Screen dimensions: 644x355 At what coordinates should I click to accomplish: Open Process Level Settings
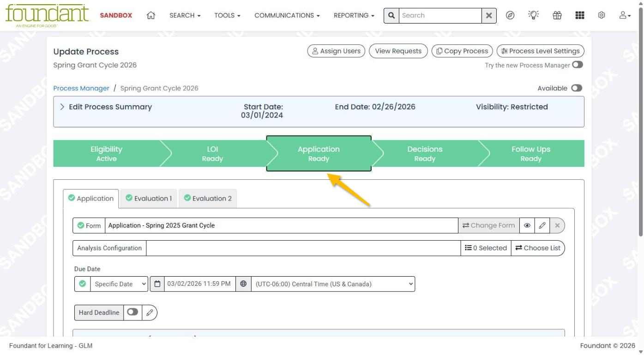541,51
